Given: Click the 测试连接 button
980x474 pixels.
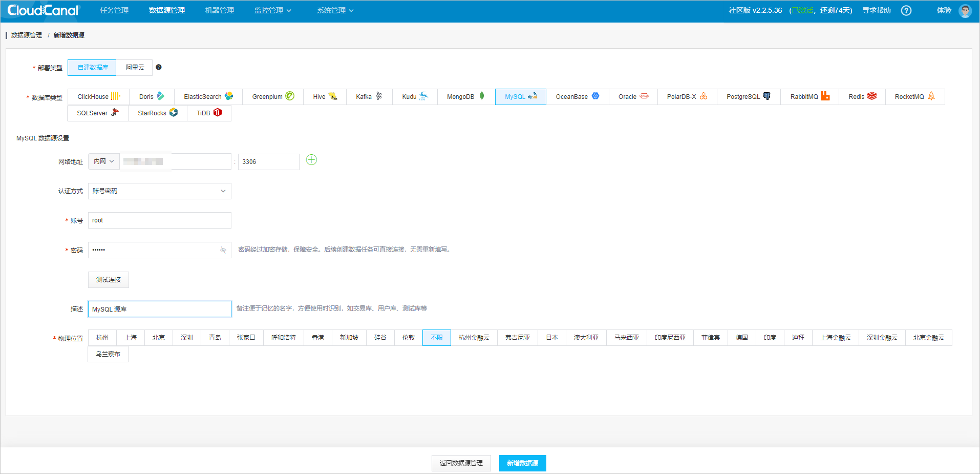Looking at the screenshot, I should click(x=108, y=279).
